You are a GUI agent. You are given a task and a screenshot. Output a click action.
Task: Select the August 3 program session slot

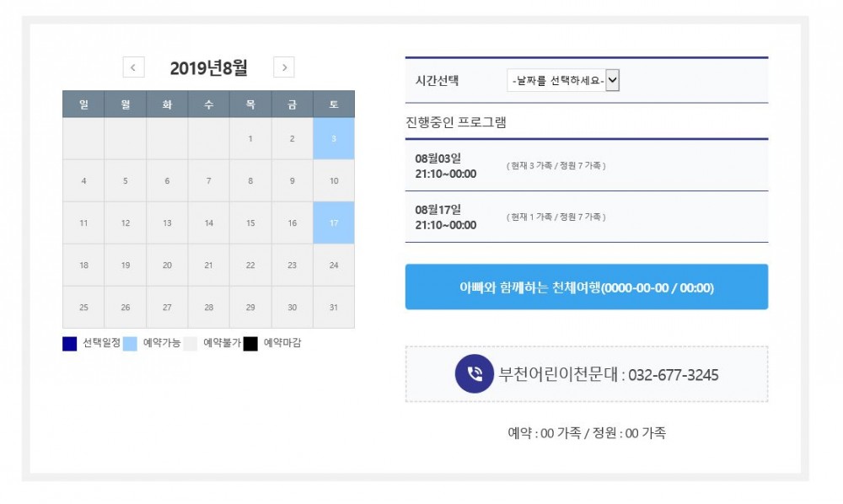588,166
